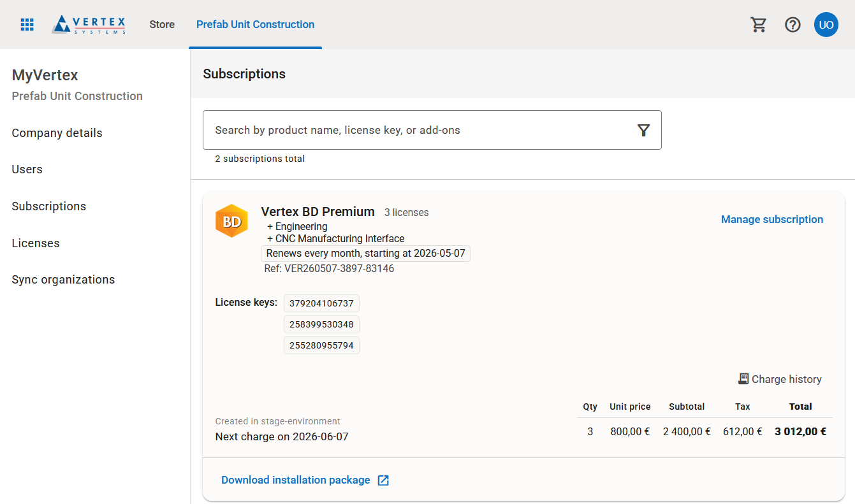Click the Vertex Systems logo
The image size is (855, 504).
[89, 25]
